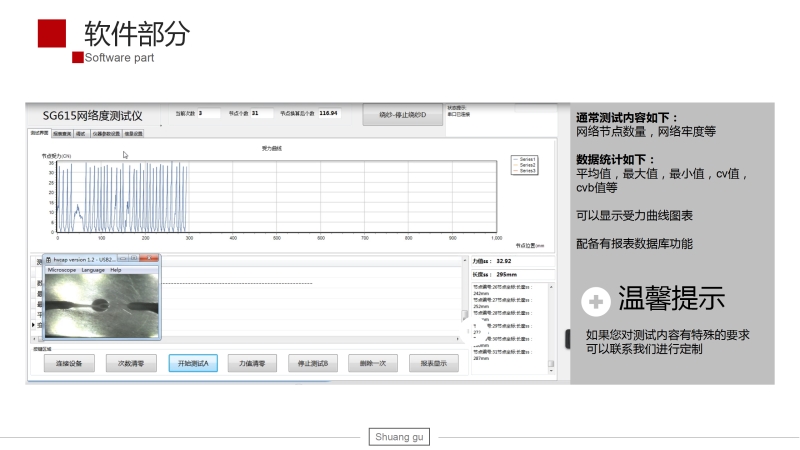
Task: Open the Language menu in hvcap
Action: (92, 270)
